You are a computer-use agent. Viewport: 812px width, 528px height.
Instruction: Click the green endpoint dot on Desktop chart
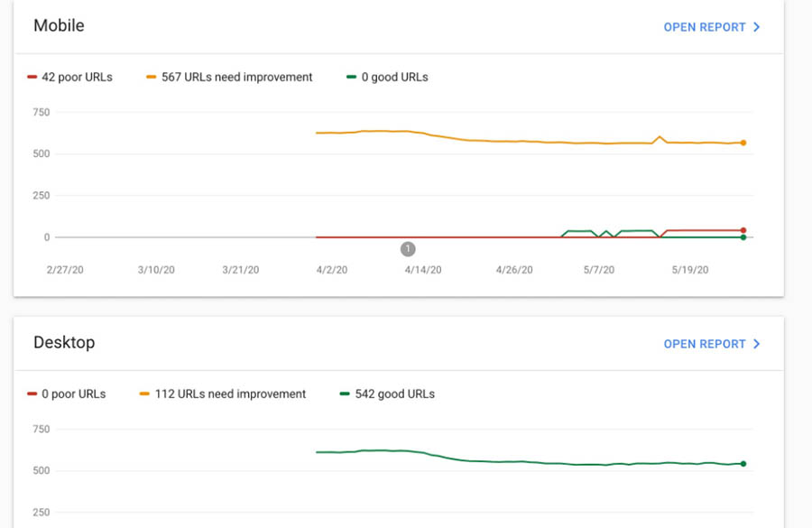743,464
